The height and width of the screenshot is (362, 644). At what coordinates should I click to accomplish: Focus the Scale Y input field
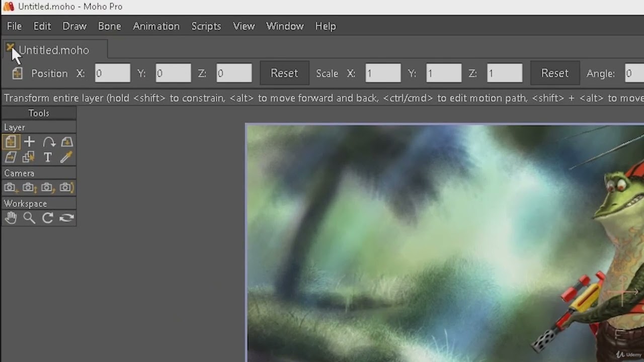pyautogui.click(x=444, y=73)
